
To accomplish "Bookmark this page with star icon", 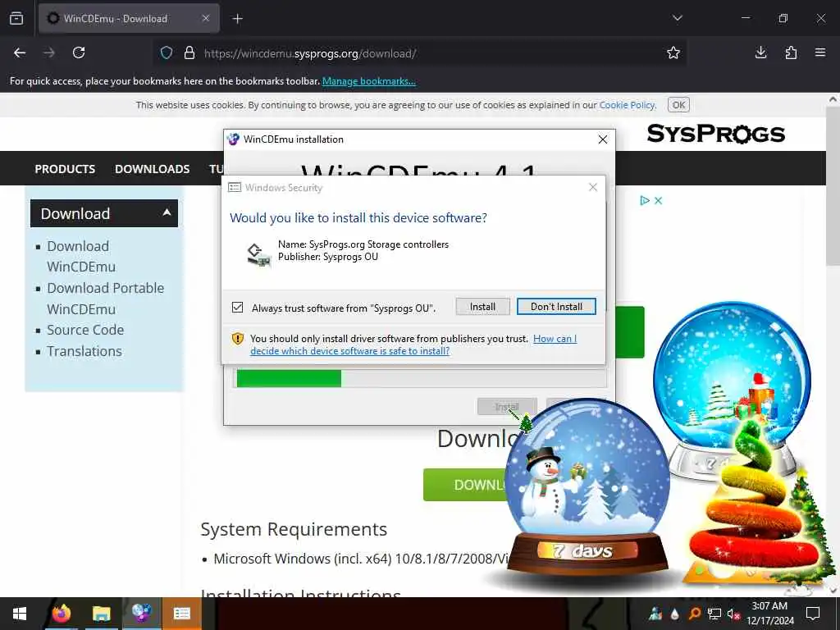I will coord(673,52).
